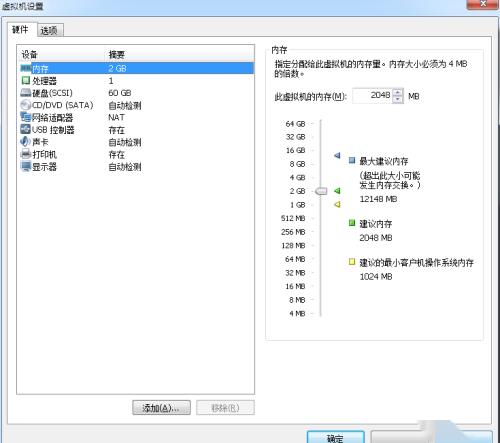Click the 60 GB hard disk summary

click(x=120, y=93)
